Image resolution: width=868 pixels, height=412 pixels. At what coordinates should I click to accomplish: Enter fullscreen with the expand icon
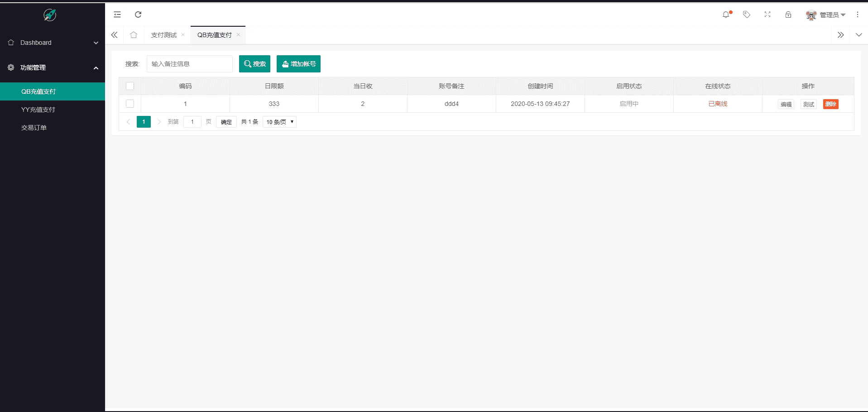tap(767, 14)
